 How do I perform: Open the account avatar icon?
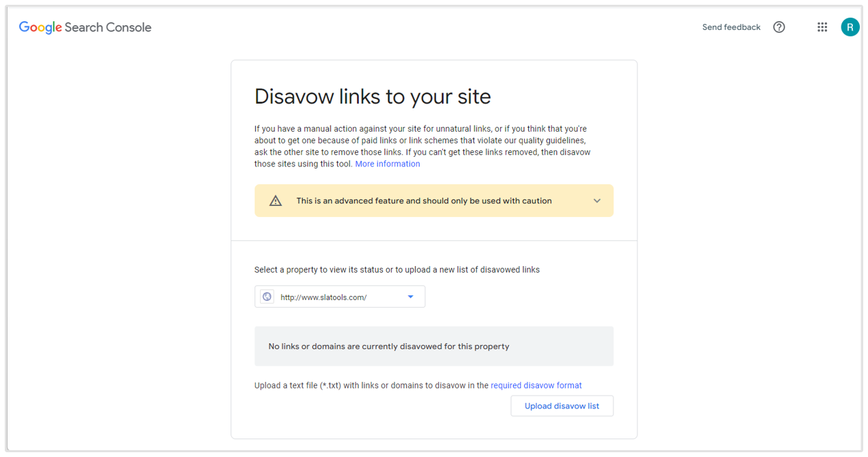click(850, 27)
